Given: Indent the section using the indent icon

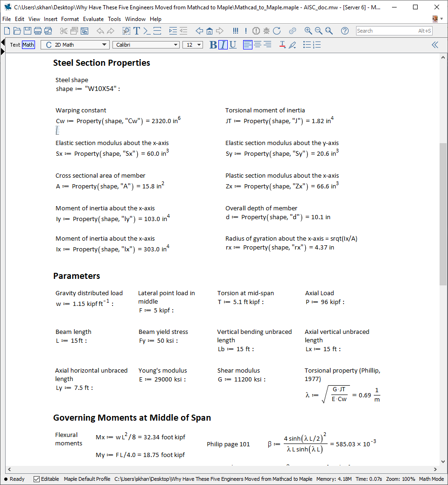Looking at the screenshot, I should point(173,31).
